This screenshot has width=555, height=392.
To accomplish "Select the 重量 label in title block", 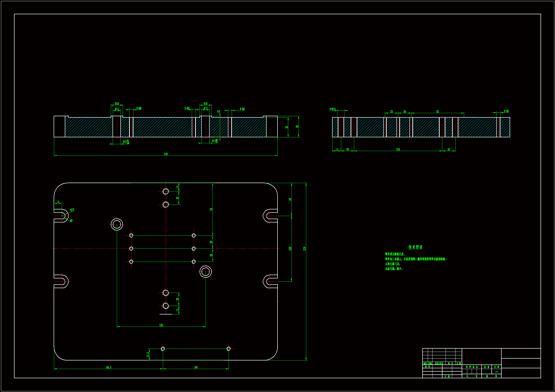I will pyautogui.click(x=487, y=367).
